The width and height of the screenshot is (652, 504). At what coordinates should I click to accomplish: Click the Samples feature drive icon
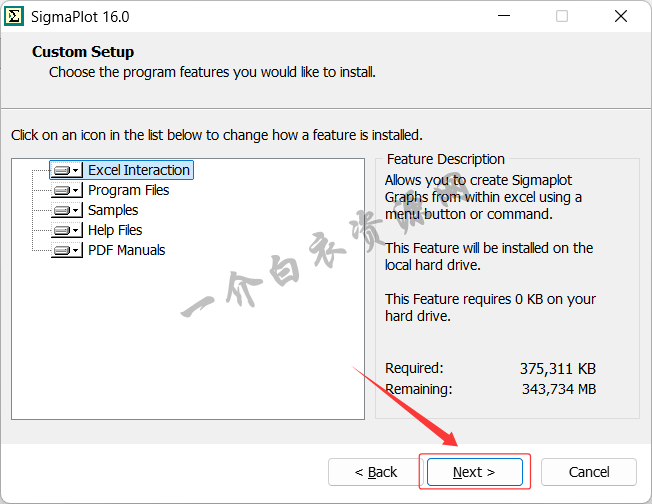(62, 210)
